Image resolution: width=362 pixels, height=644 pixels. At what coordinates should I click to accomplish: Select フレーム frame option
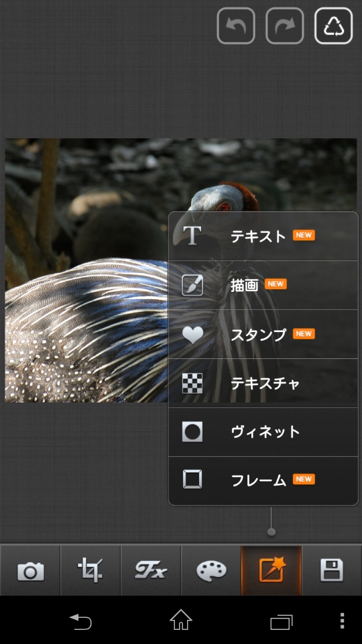click(263, 480)
